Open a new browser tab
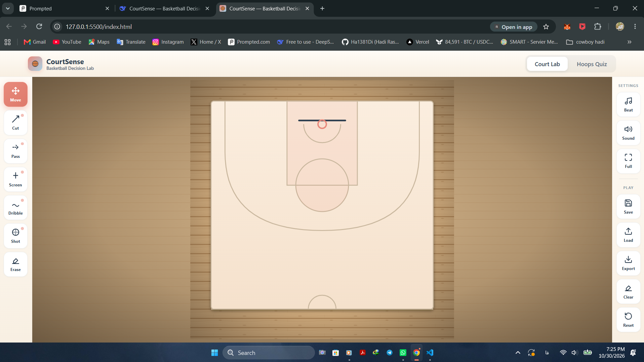 pos(322,8)
